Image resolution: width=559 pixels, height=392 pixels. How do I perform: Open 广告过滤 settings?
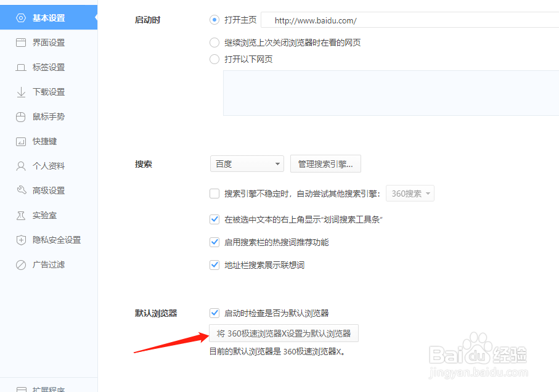coord(49,265)
